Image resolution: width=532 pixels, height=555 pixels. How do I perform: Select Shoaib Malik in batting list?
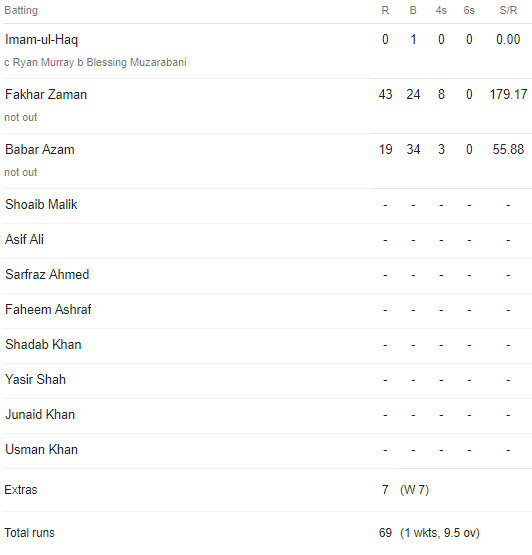41,204
